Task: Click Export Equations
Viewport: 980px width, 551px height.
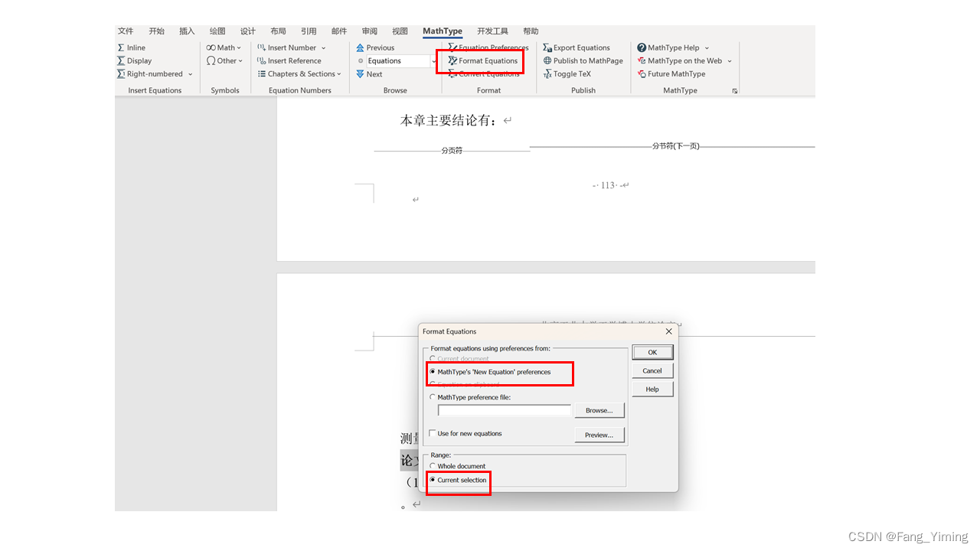Action: point(576,47)
